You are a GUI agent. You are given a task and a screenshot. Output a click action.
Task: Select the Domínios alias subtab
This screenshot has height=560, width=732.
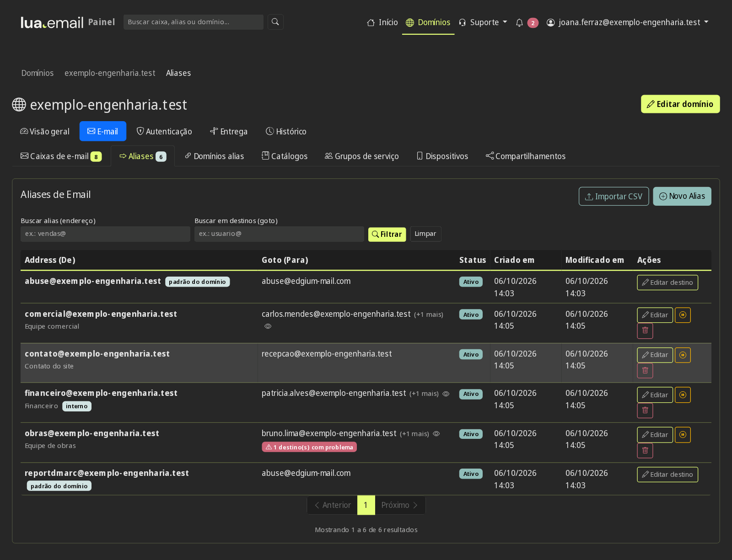point(214,156)
